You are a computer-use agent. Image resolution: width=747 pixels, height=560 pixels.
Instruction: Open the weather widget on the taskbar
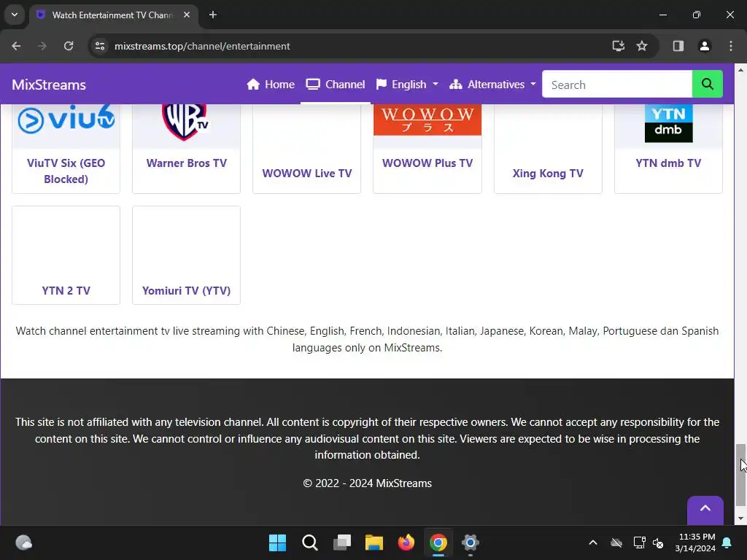point(24,542)
